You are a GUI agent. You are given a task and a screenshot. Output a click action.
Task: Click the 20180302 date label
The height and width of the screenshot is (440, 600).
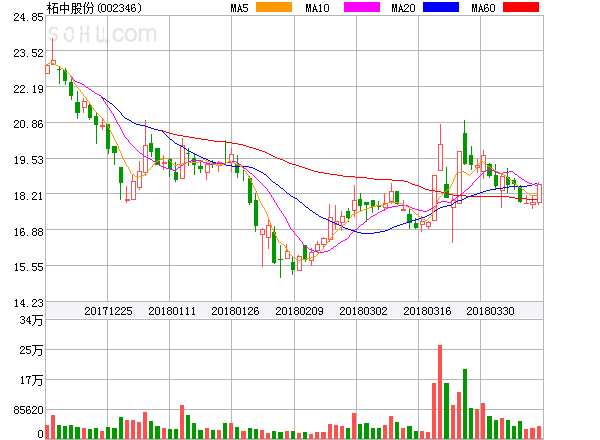(x=363, y=311)
